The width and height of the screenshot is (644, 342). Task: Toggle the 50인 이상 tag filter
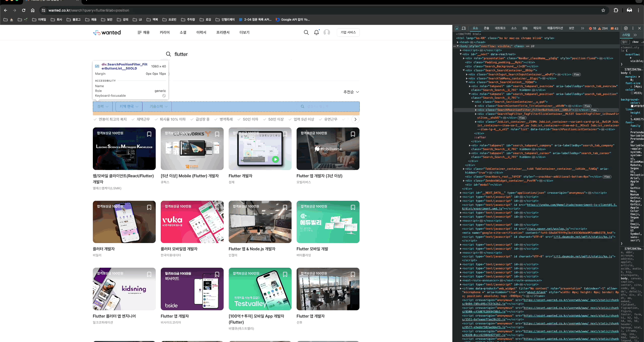tap(273, 119)
